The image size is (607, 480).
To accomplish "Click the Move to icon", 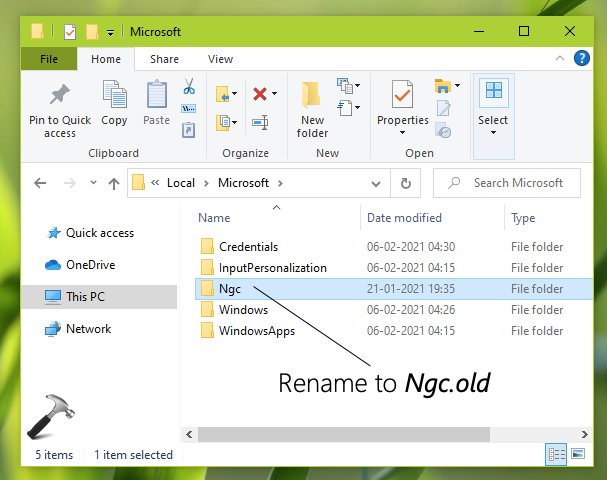I will pyautogui.click(x=223, y=94).
